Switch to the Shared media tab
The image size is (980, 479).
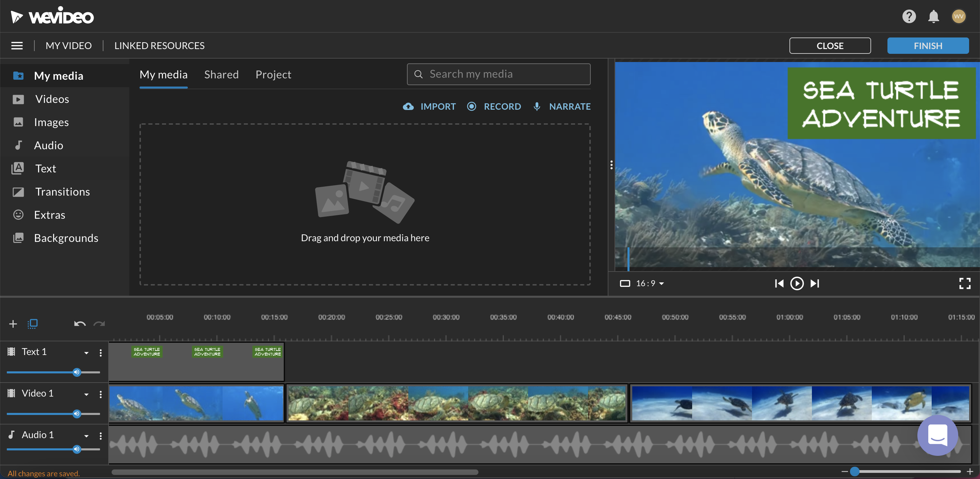pos(221,74)
